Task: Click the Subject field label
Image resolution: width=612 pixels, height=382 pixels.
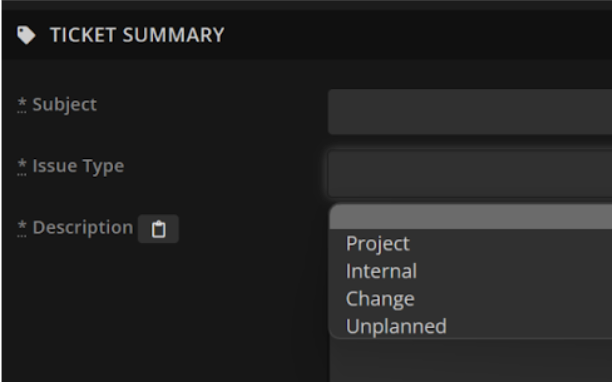Action: point(64,105)
